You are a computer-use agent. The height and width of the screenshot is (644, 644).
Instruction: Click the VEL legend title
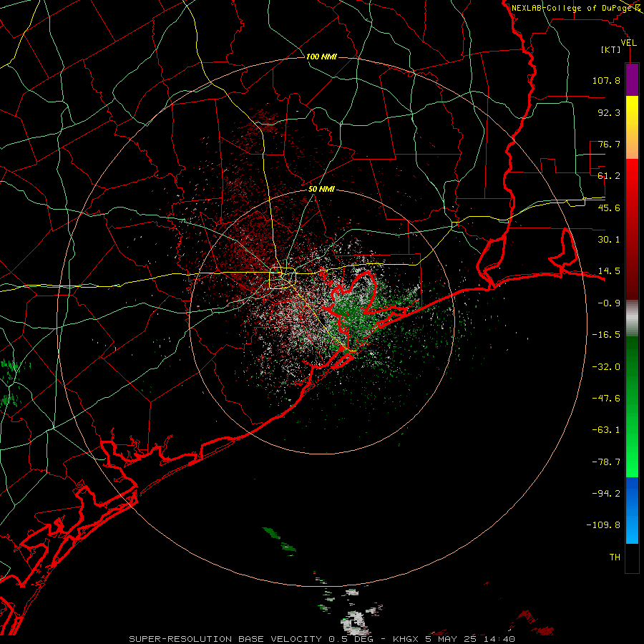(x=628, y=43)
